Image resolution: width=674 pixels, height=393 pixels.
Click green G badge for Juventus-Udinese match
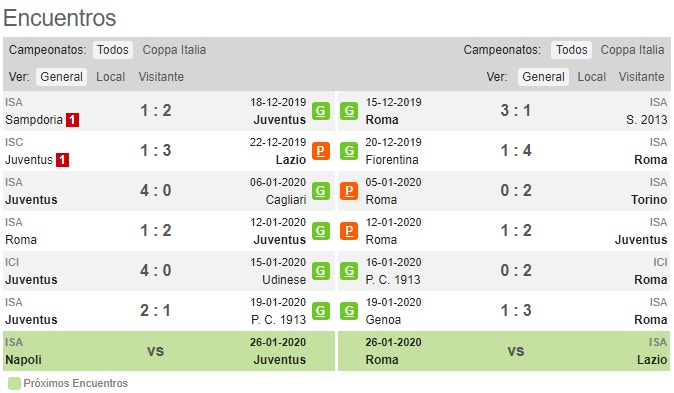coord(321,271)
